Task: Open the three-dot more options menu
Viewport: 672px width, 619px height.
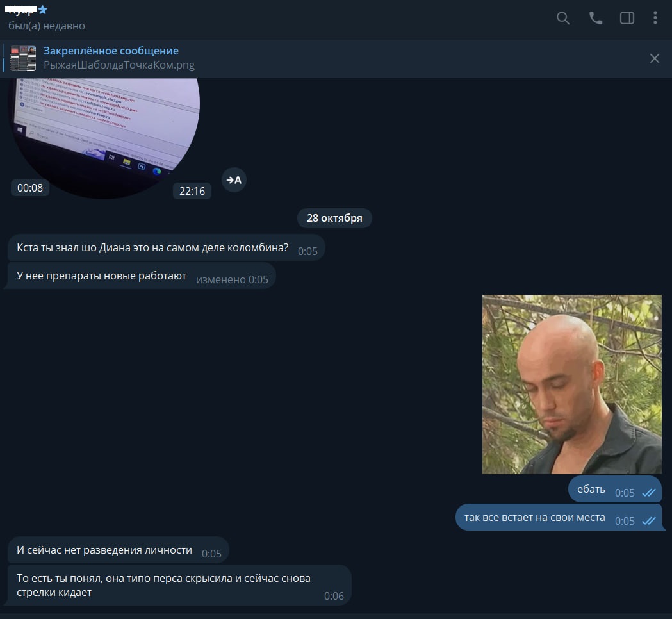Action: pyautogui.click(x=655, y=18)
